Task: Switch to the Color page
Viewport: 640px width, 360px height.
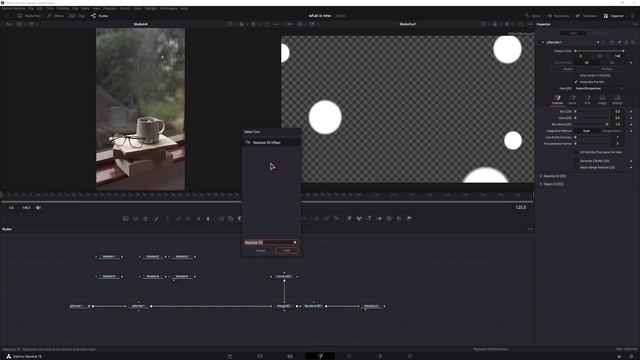Action: [349, 356]
